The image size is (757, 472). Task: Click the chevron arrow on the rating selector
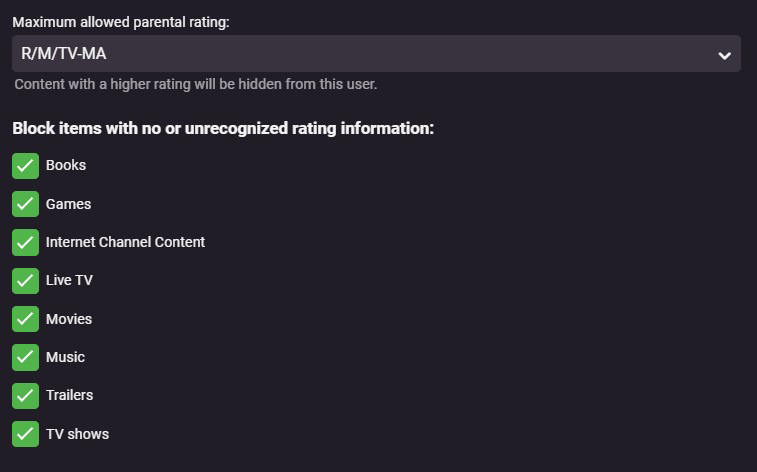tap(725, 55)
